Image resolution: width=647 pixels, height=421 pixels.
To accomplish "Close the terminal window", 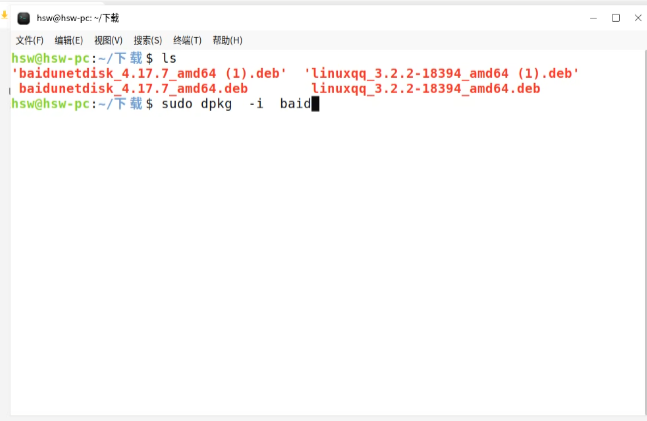I will (x=638, y=18).
